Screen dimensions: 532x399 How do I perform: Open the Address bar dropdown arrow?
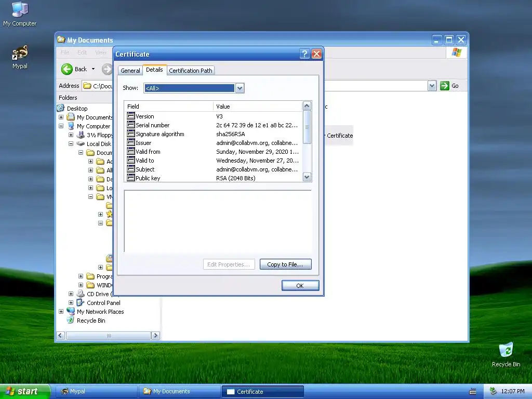click(432, 86)
